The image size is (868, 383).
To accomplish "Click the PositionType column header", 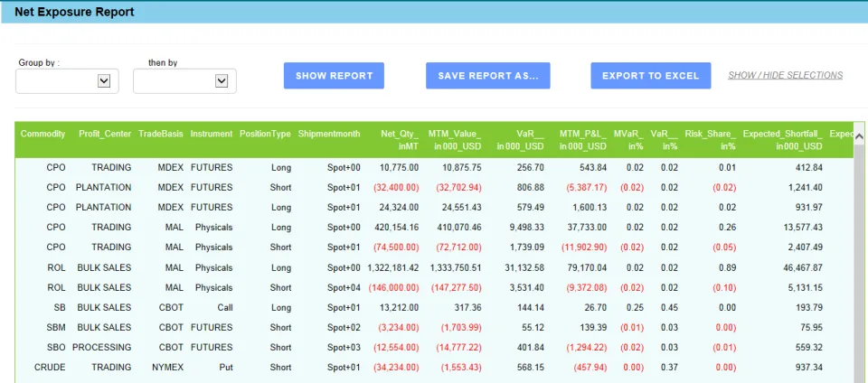I will (265, 134).
